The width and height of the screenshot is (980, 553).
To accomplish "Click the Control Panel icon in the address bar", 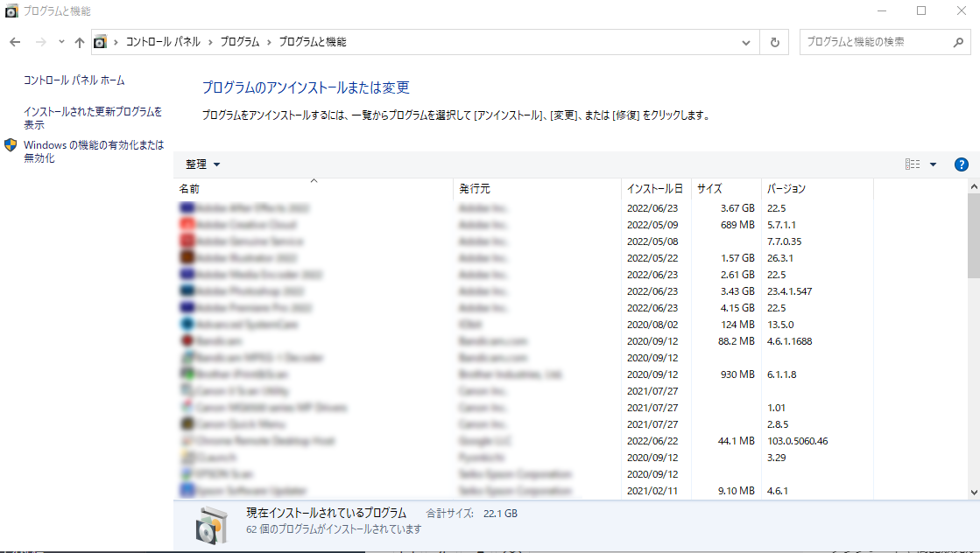I will click(100, 42).
